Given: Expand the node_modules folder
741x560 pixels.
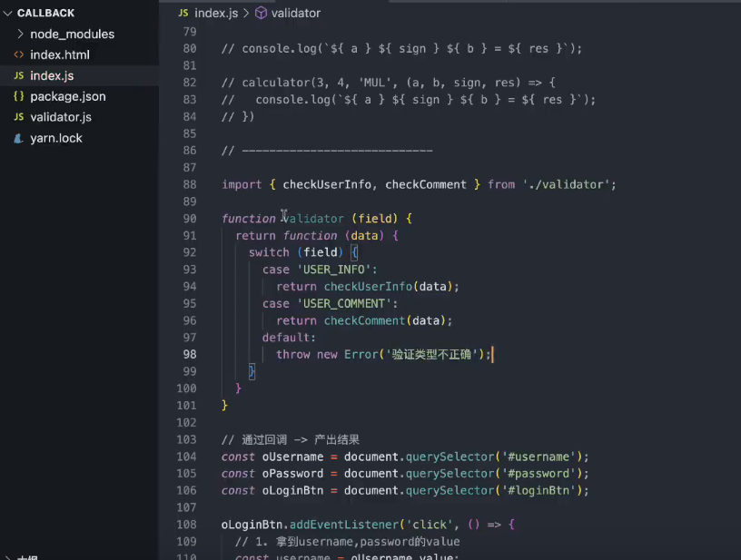Looking at the screenshot, I should pyautogui.click(x=72, y=34).
